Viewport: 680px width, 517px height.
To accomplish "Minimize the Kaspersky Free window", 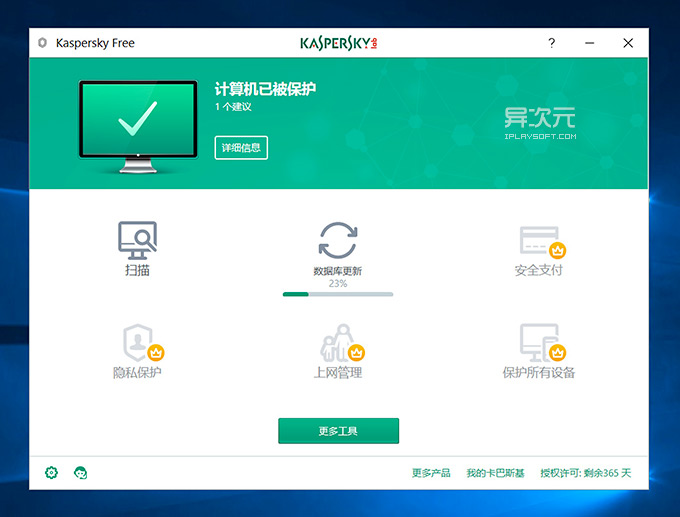I will click(x=589, y=43).
